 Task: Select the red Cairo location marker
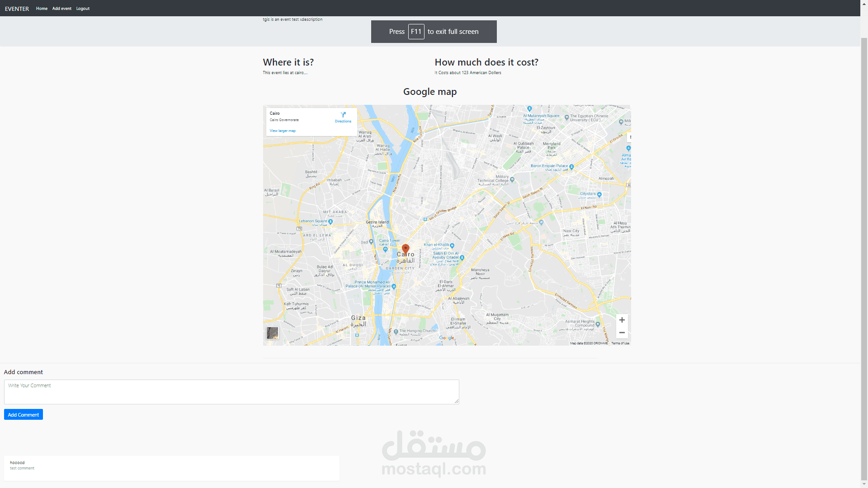[x=405, y=249]
